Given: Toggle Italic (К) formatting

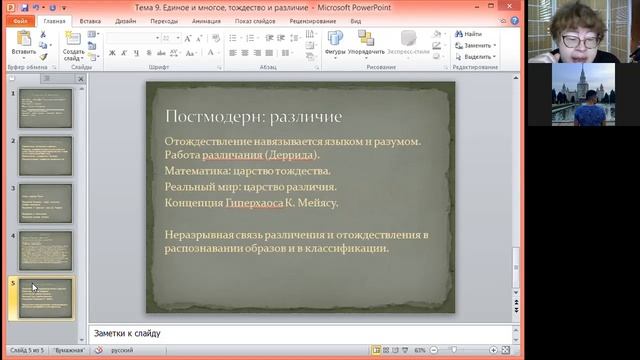Looking at the screenshot, I should 124,53.
